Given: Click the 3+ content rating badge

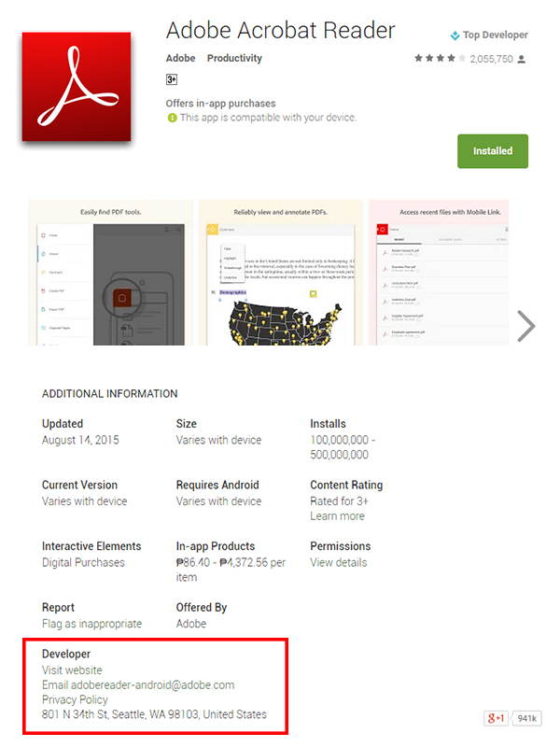Looking at the screenshot, I should (x=173, y=80).
